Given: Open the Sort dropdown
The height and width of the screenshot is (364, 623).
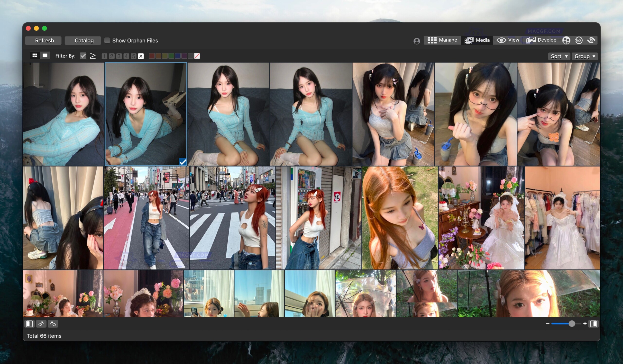Looking at the screenshot, I should [x=559, y=56].
